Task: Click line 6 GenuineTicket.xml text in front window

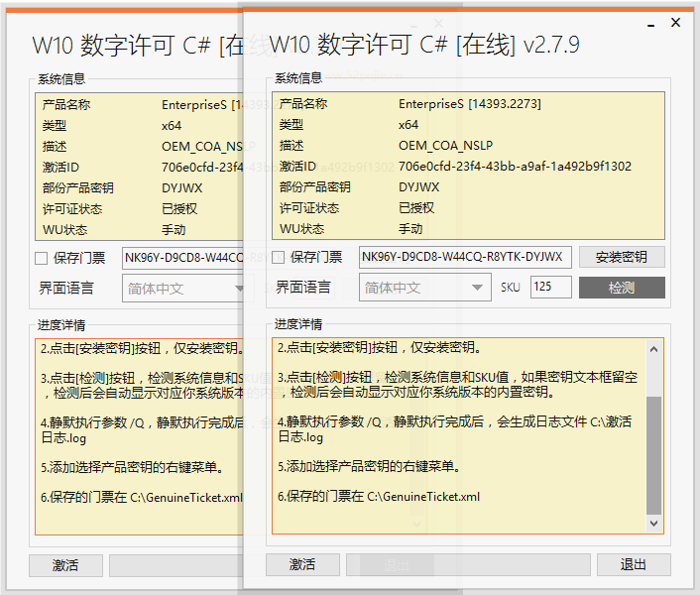Action: coord(379,497)
